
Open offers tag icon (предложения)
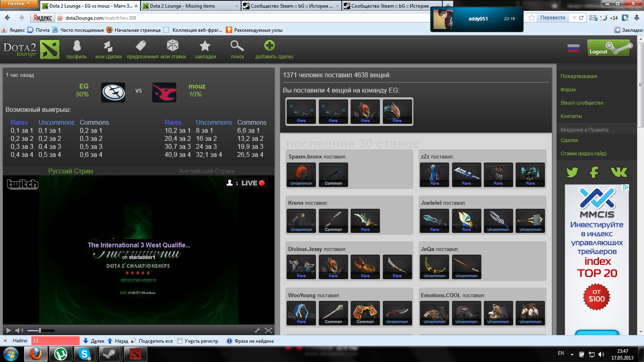pos(140,46)
